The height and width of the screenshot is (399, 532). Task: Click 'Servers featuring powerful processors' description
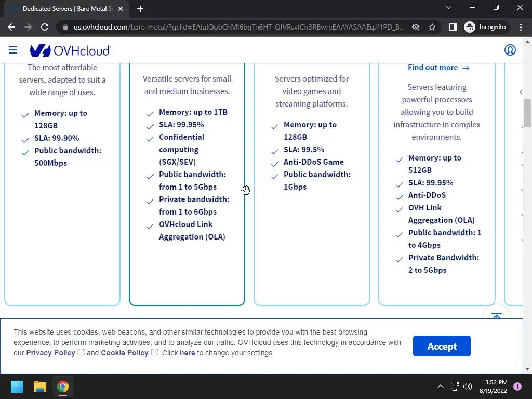pos(436,112)
